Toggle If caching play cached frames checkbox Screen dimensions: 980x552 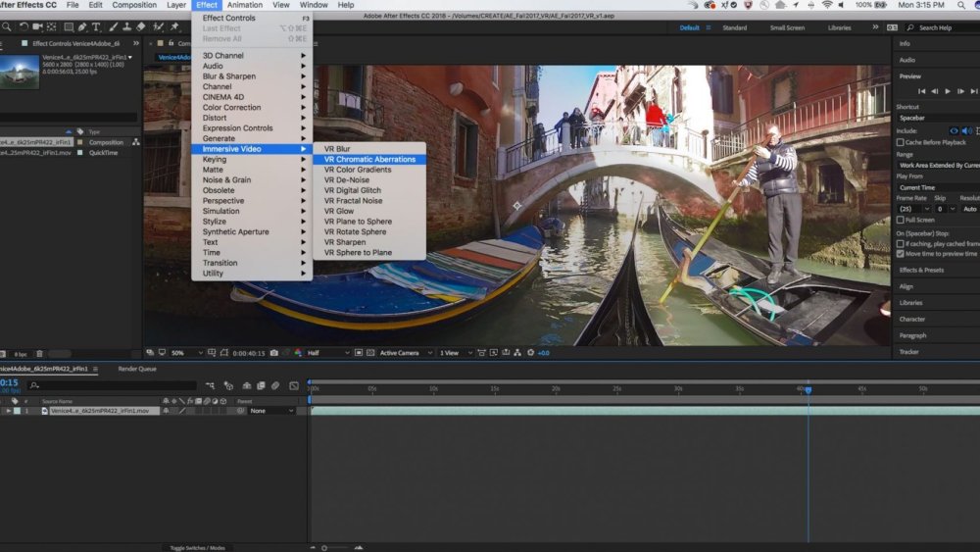(901, 244)
